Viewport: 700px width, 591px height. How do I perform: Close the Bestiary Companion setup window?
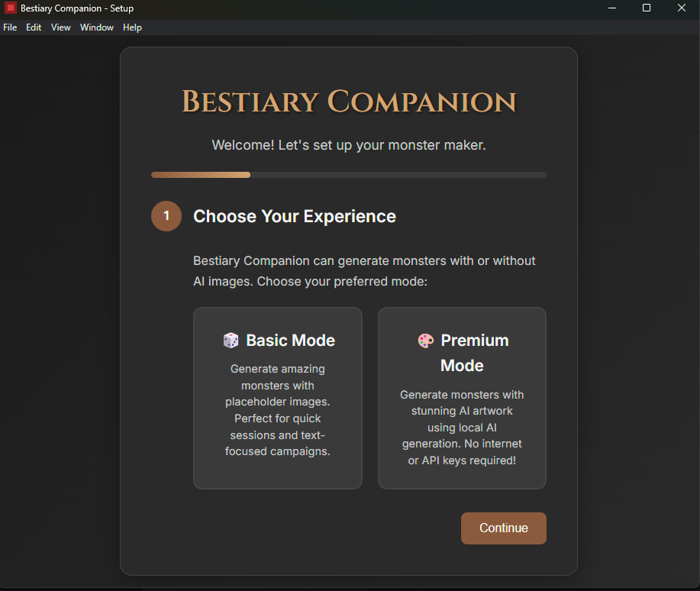point(682,8)
